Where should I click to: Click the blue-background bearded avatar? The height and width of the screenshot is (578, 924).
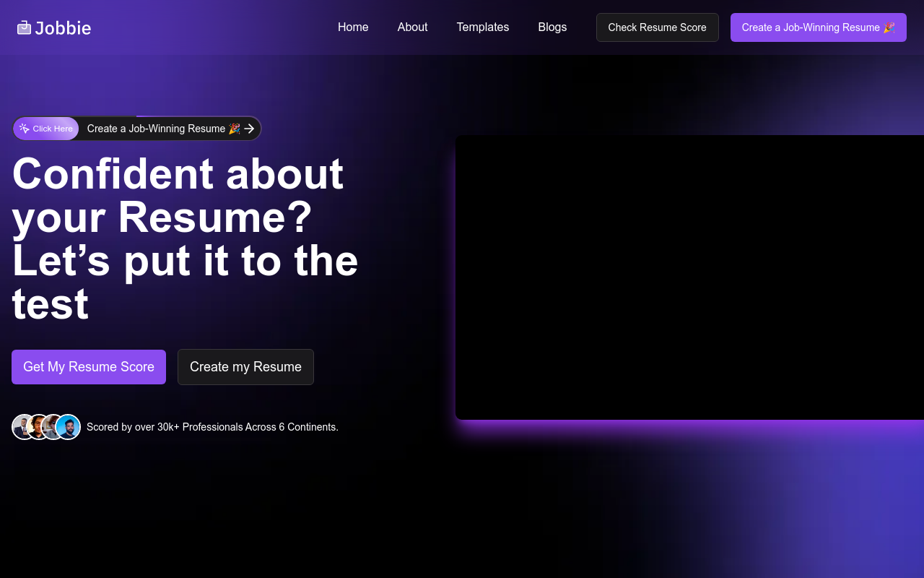[68, 427]
